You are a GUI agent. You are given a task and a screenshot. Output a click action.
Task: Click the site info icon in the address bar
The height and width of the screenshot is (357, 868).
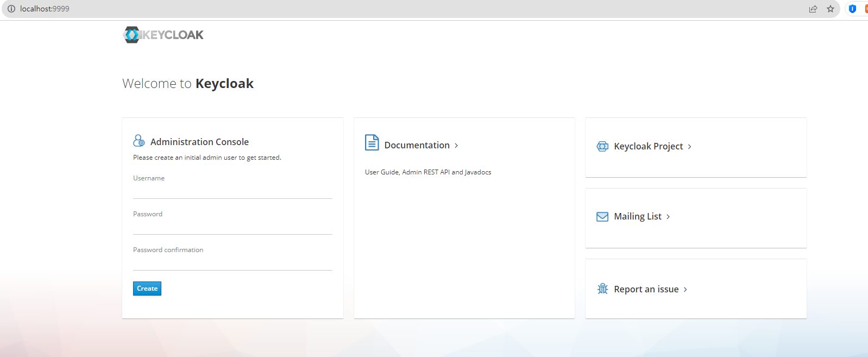(x=11, y=9)
